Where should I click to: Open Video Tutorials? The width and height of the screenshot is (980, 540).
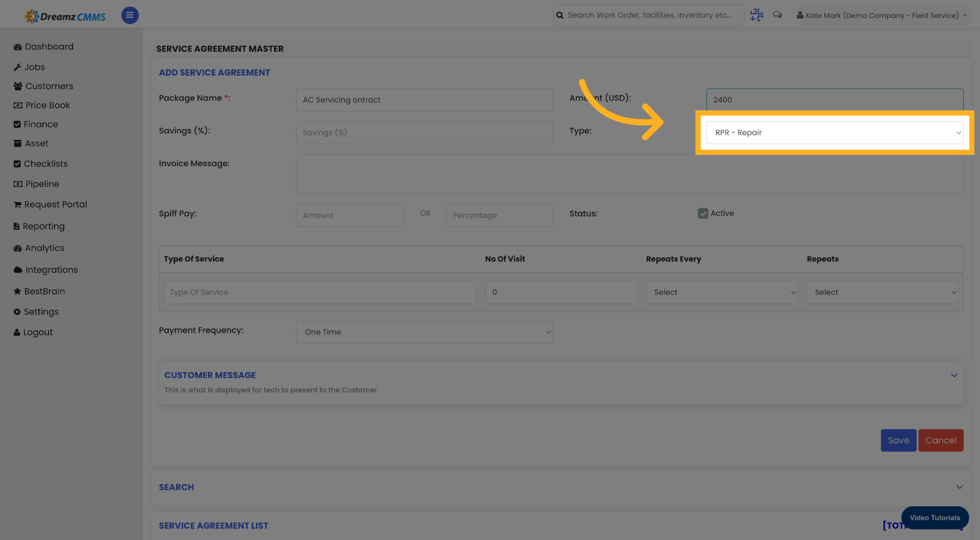pos(935,518)
